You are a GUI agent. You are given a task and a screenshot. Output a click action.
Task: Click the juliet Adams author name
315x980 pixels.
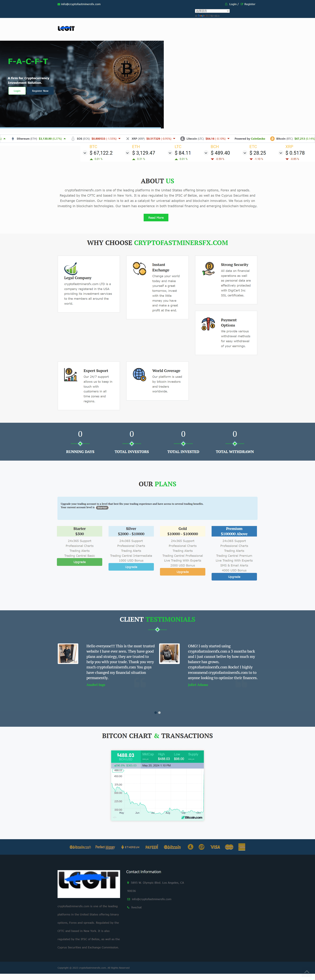(198, 685)
